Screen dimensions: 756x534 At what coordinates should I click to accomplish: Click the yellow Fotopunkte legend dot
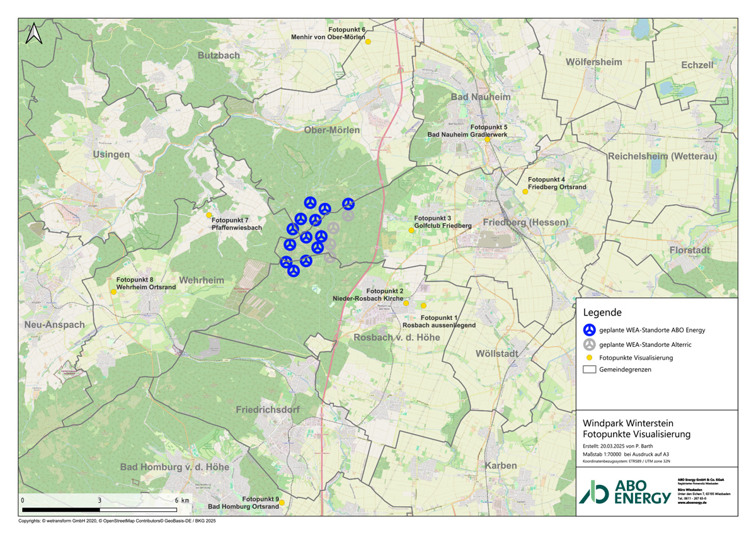point(588,358)
